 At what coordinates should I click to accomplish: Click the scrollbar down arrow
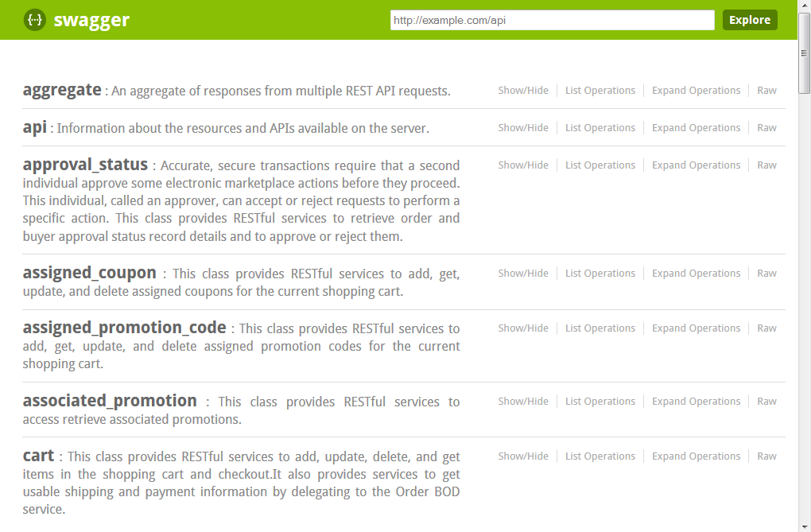tap(804, 526)
